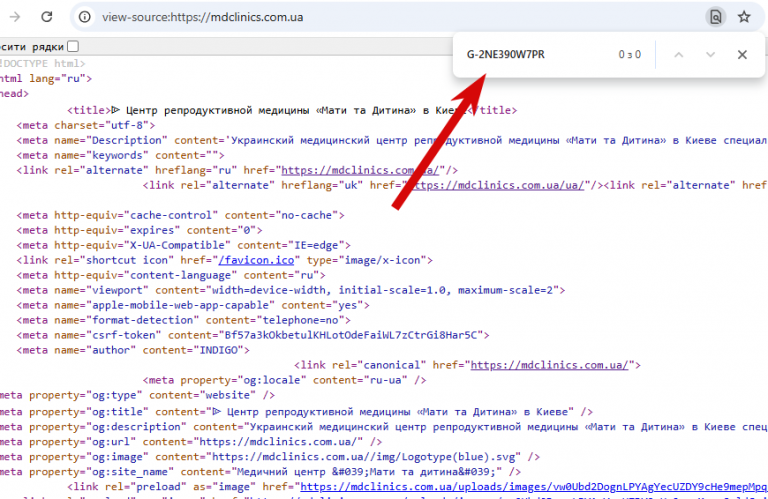Click the og:site_name meta line
This screenshot has width=768, height=499.
click(x=260, y=472)
